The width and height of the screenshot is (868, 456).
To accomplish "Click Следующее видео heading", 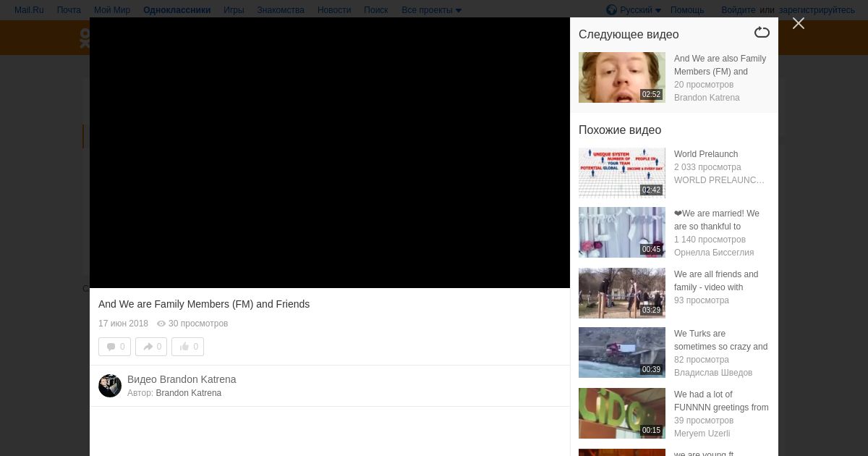I will [629, 34].
